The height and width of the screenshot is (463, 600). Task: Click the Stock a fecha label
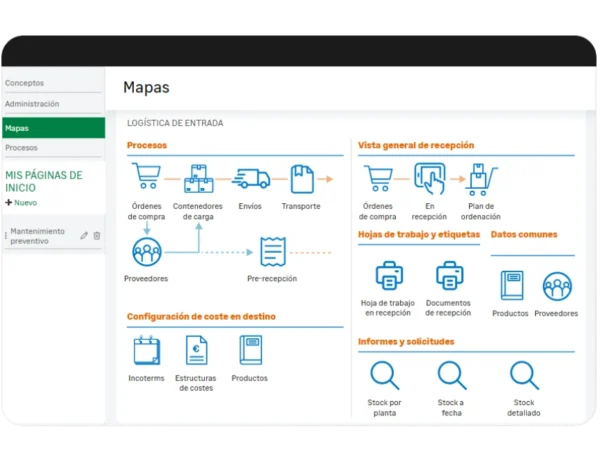(451, 408)
